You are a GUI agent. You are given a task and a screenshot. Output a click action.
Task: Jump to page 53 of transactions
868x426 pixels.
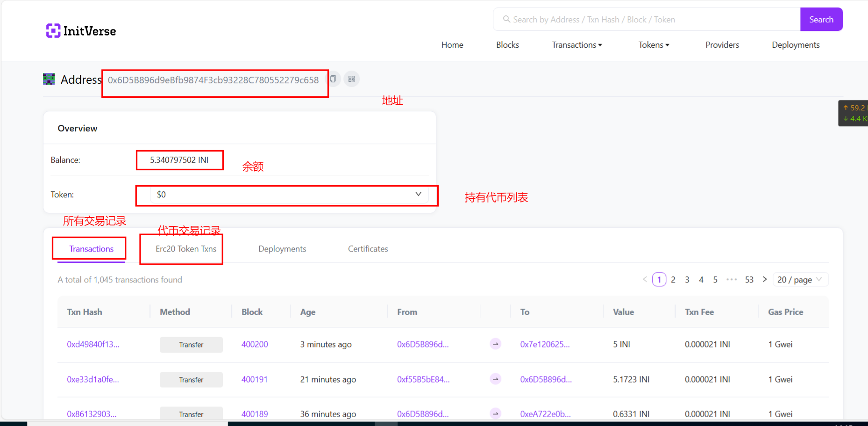[749, 280]
